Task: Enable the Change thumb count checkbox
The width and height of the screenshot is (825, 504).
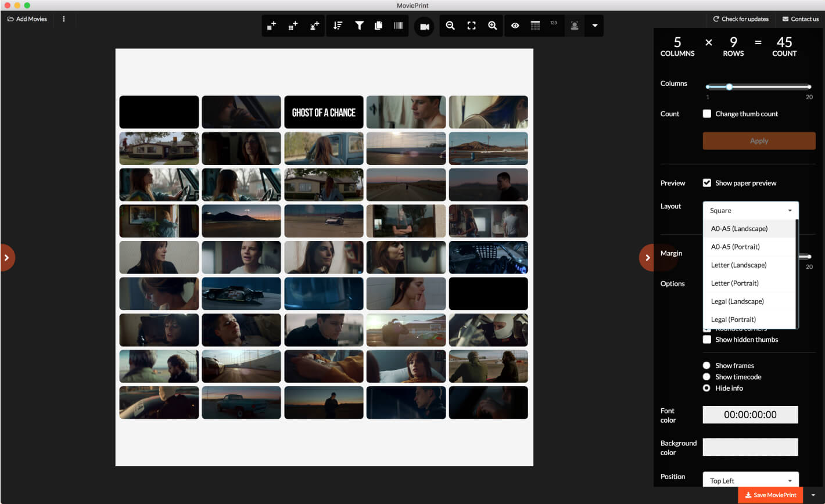Action: point(707,114)
